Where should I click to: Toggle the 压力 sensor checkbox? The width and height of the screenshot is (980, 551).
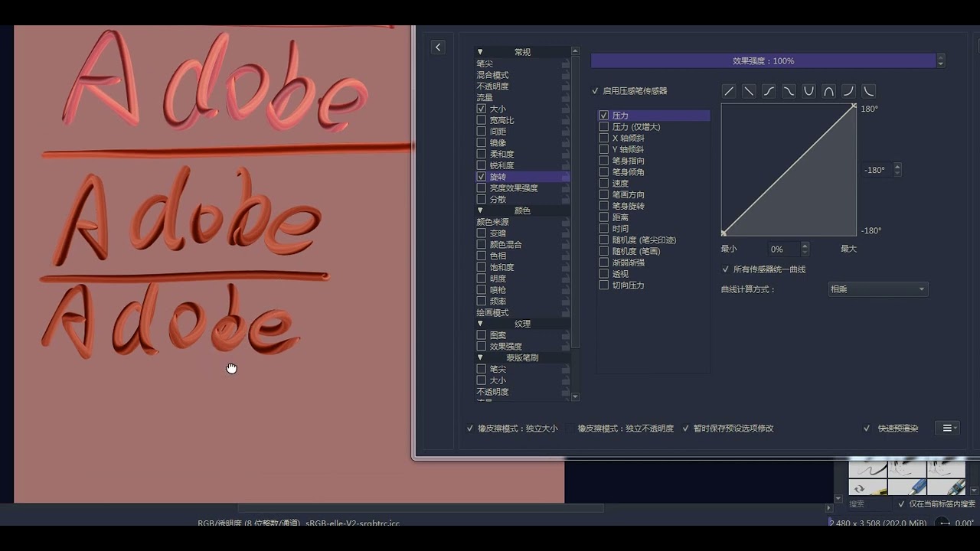pos(604,116)
